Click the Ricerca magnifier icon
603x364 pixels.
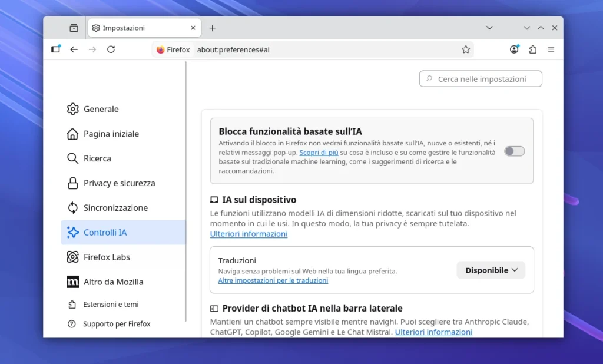click(72, 158)
